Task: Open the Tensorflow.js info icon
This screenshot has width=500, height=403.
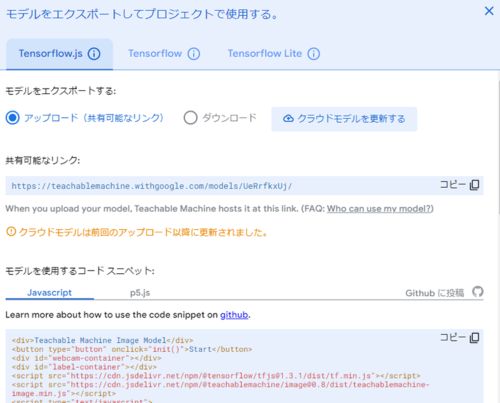Action: (x=94, y=54)
